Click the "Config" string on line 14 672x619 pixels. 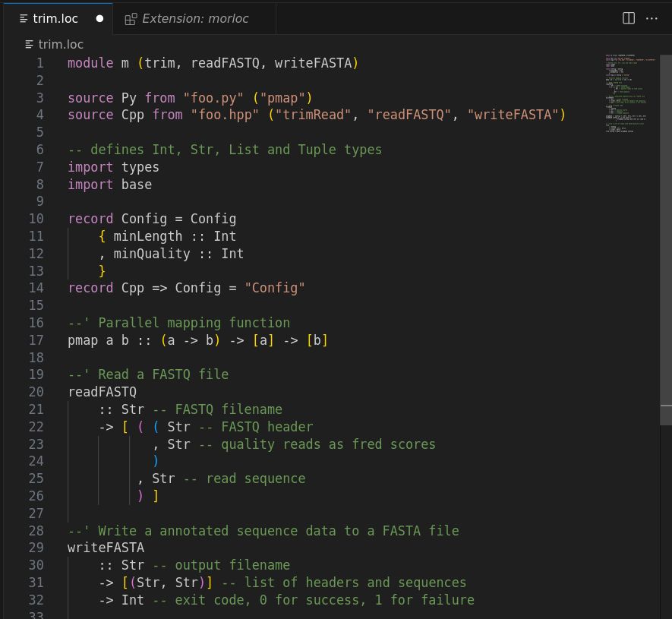point(275,288)
